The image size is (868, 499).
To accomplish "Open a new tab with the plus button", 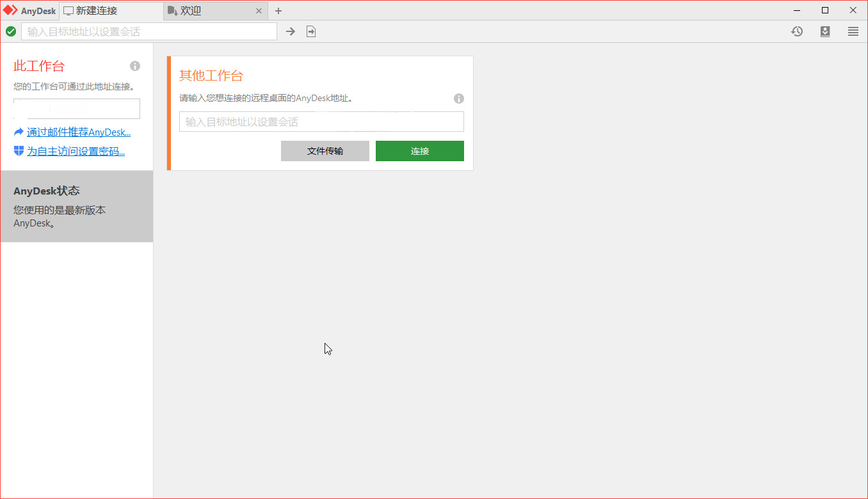I will (278, 11).
